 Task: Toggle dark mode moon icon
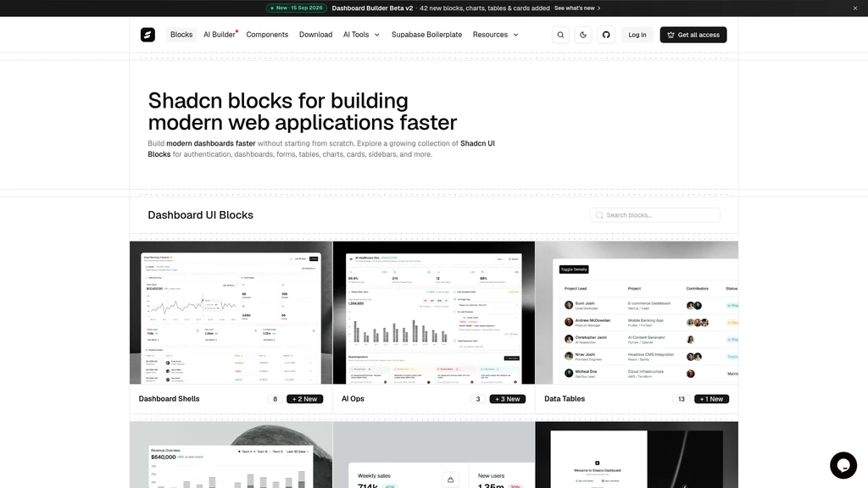[x=583, y=35]
